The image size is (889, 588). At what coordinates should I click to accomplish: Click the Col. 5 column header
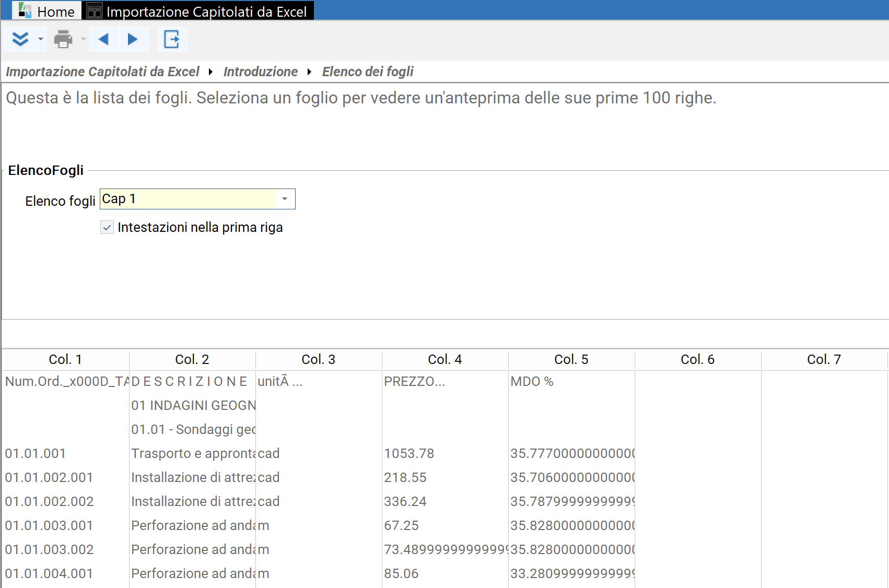coord(571,359)
